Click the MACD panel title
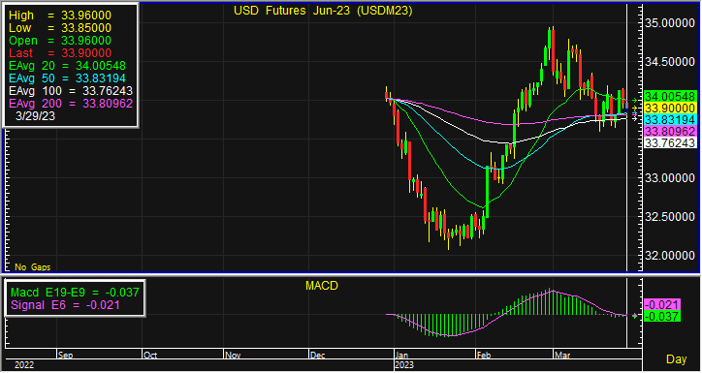This screenshot has height=373, width=702. point(321,286)
